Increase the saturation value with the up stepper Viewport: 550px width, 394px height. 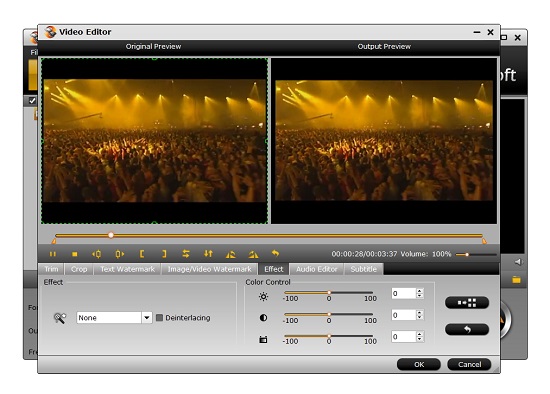420,334
